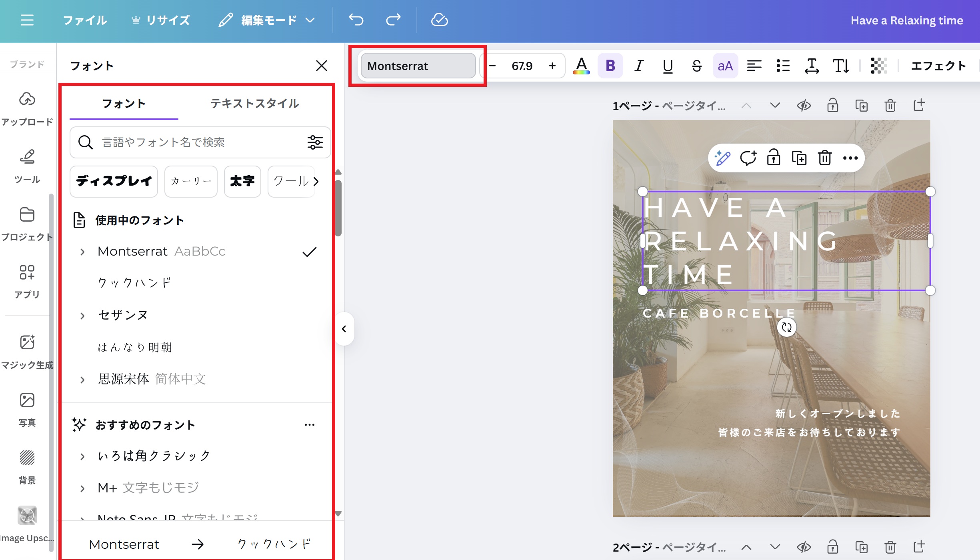This screenshot has width=980, height=560.
Task: Click the redo arrow icon
Action: [393, 20]
